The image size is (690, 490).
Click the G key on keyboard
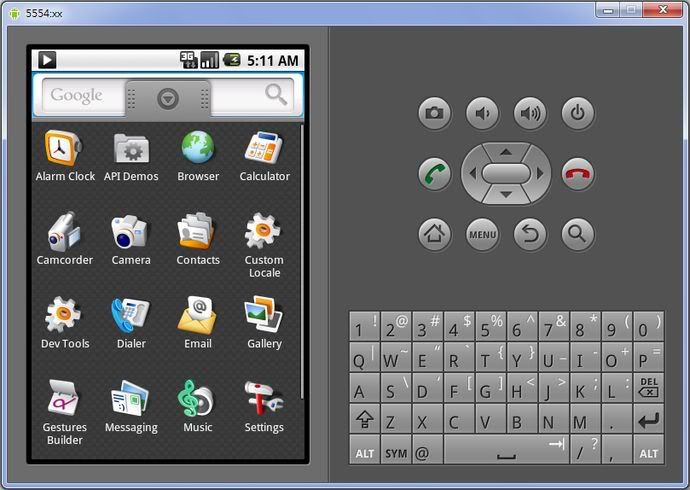pyautogui.click(x=491, y=388)
